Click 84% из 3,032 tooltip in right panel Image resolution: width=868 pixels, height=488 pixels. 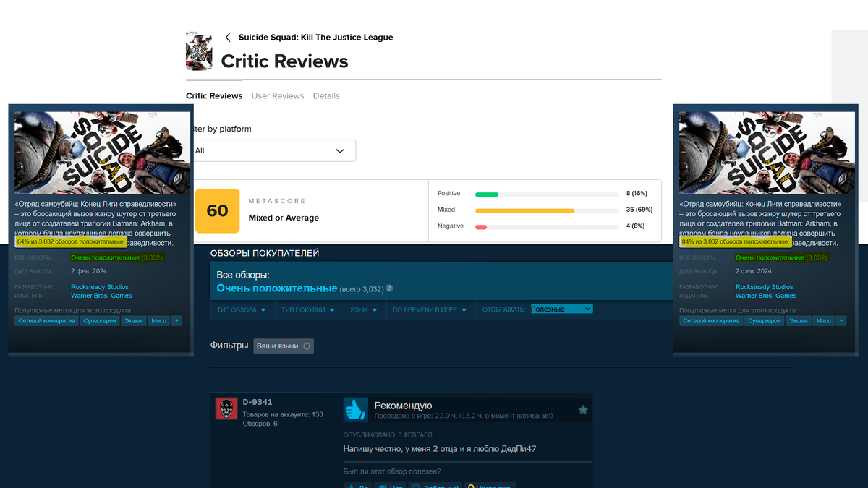pos(735,241)
